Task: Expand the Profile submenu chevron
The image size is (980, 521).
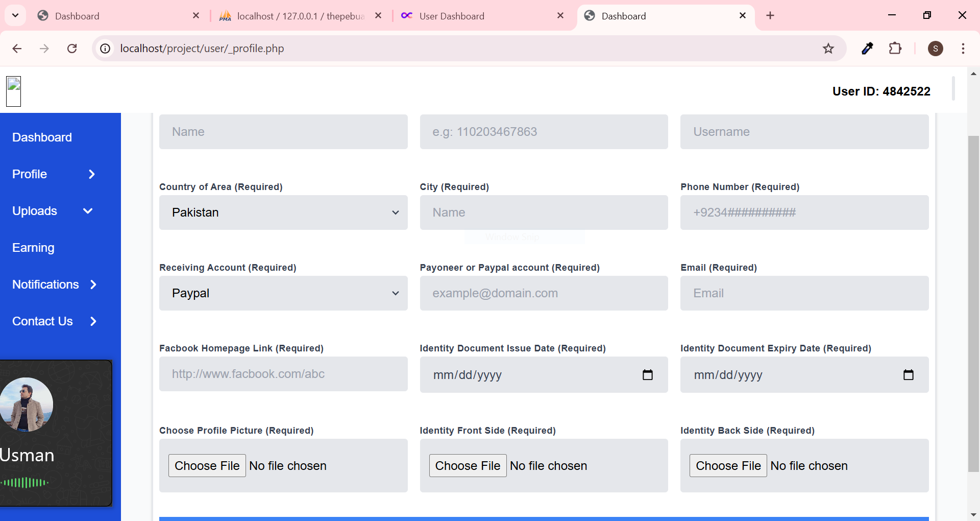Action: point(92,174)
